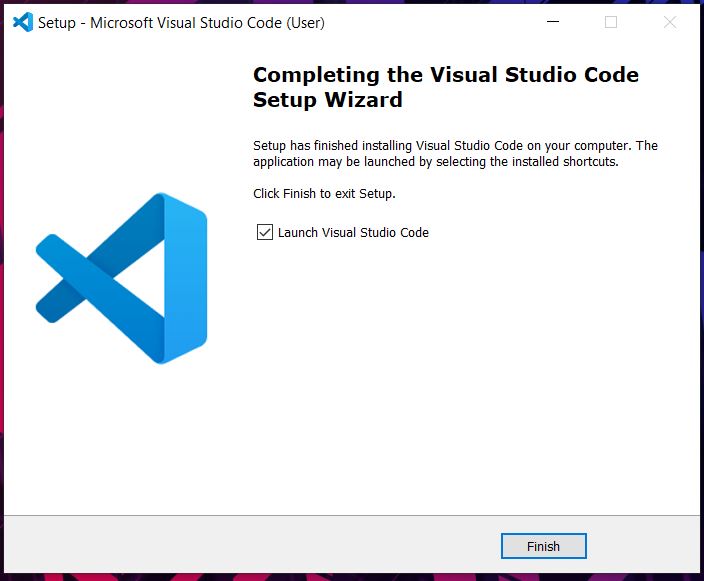Click the blank white area below the checkbox
The width and height of the screenshot is (704, 581).
point(450,380)
